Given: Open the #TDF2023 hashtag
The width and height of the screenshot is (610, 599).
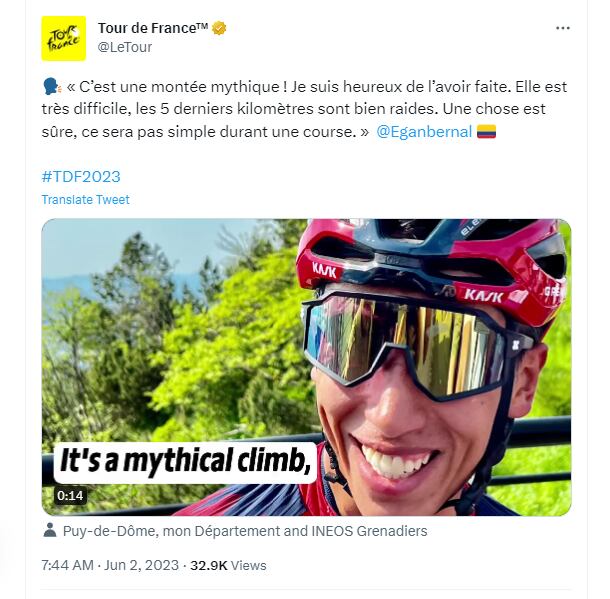Looking at the screenshot, I should [81, 176].
